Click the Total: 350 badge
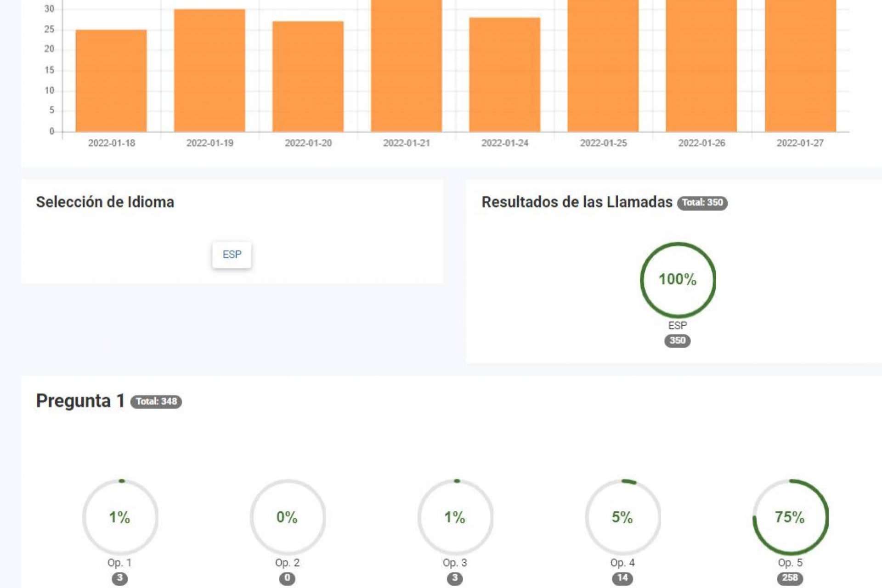This screenshot has width=882, height=588. pos(702,203)
